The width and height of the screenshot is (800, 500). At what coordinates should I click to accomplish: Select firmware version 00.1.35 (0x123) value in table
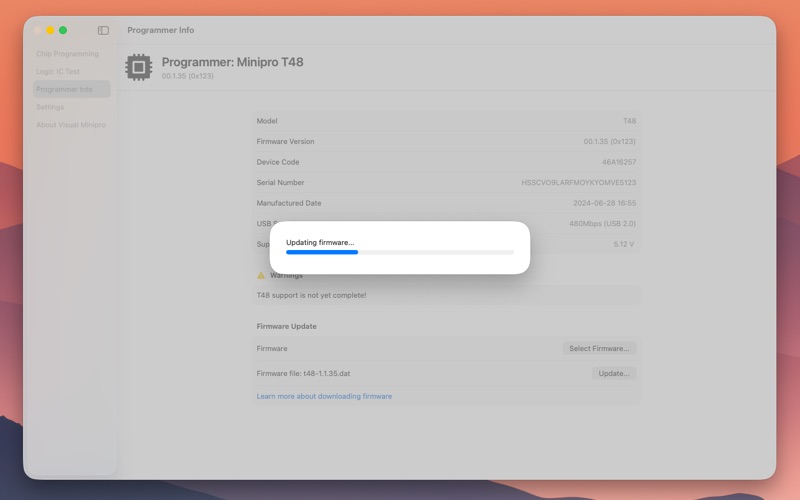click(x=610, y=141)
